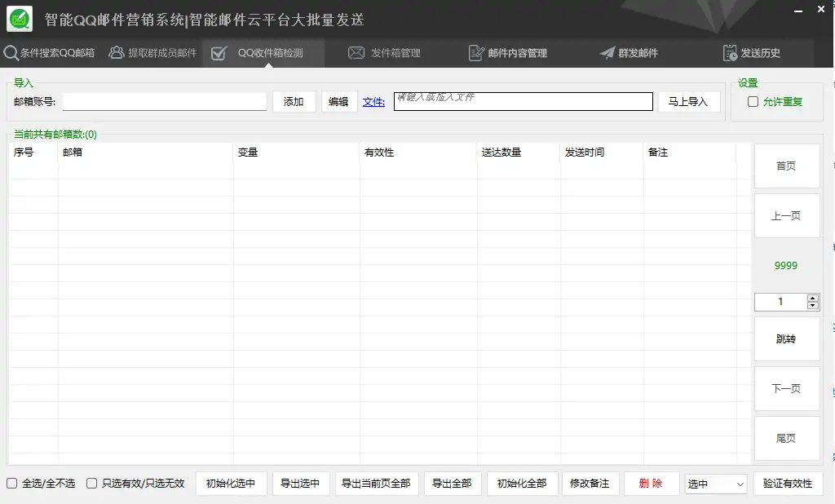Switch to the 群发邮件 tab
This screenshot has width=835, height=504.
click(630, 53)
